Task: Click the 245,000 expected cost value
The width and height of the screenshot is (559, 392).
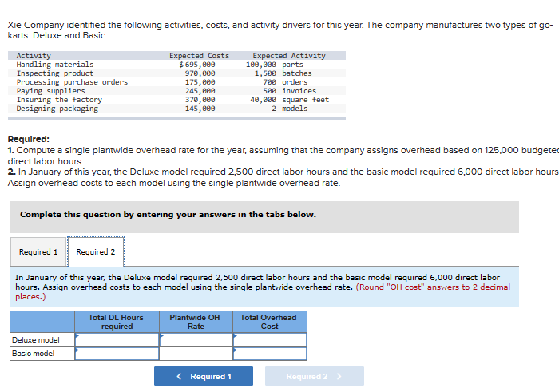Action: pyautogui.click(x=200, y=91)
